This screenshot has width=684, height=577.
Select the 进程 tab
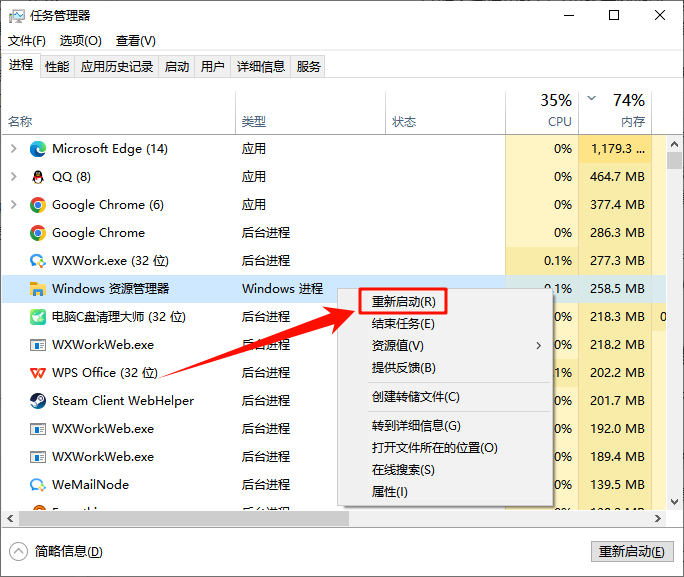point(21,65)
